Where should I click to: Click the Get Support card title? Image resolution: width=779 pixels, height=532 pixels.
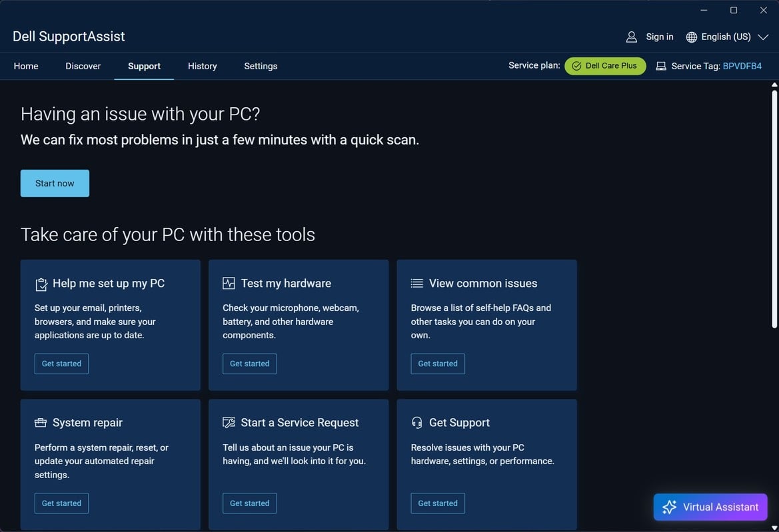point(459,422)
